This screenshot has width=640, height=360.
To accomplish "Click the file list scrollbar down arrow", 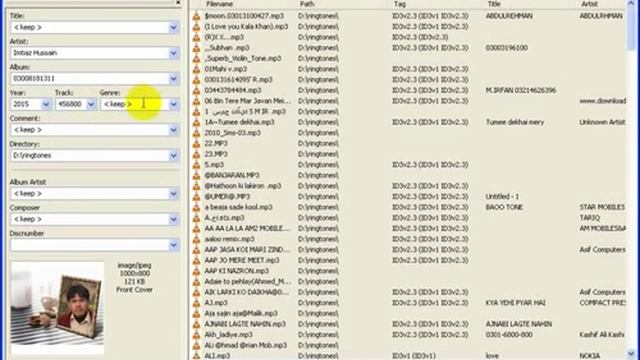I will [x=631, y=354].
